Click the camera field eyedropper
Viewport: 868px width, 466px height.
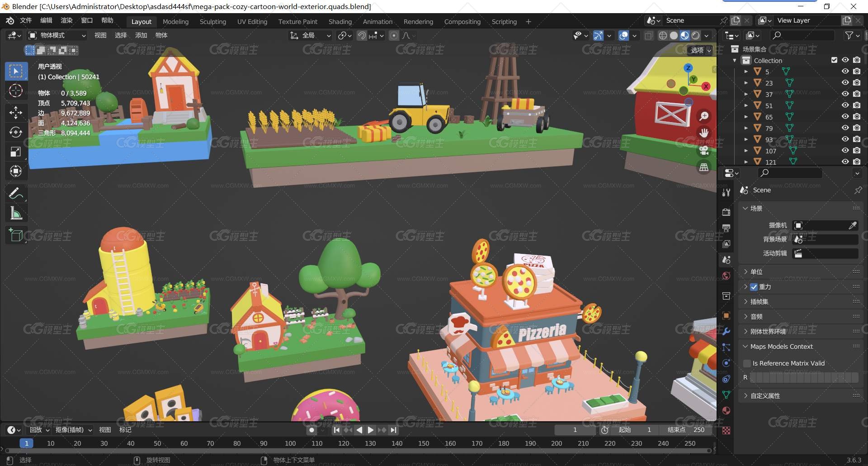pos(853,225)
